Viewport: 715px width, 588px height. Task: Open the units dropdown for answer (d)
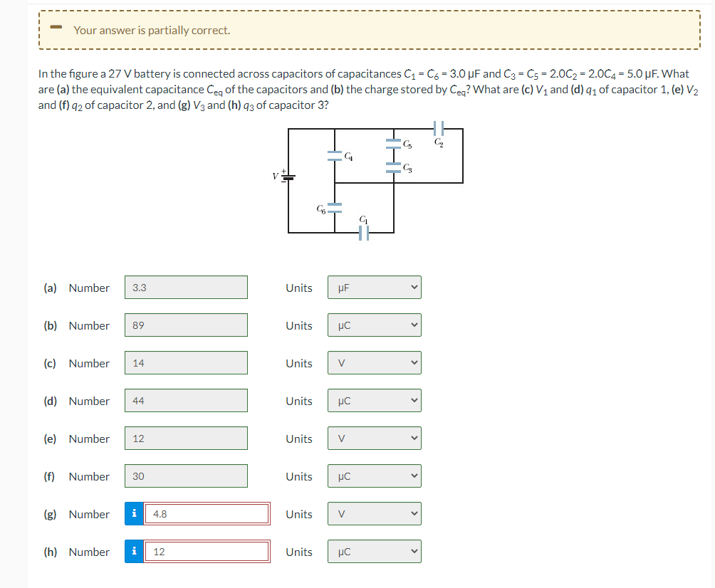[374, 401]
